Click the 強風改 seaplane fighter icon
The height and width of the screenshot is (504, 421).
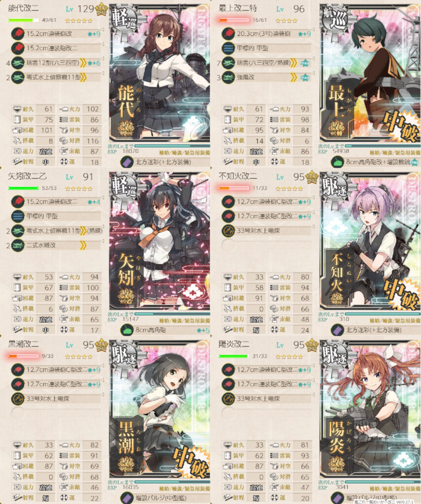[228, 77]
